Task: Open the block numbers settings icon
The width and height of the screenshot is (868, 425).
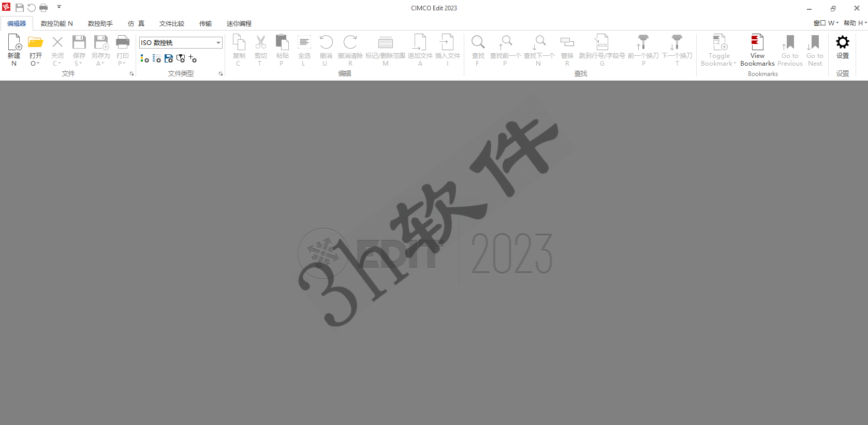Action: click(x=156, y=59)
